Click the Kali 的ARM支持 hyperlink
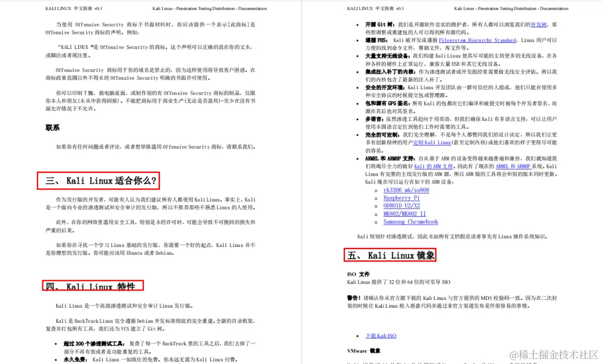Image resolution: width=602 pixels, height=364 pixels. tap(434, 166)
